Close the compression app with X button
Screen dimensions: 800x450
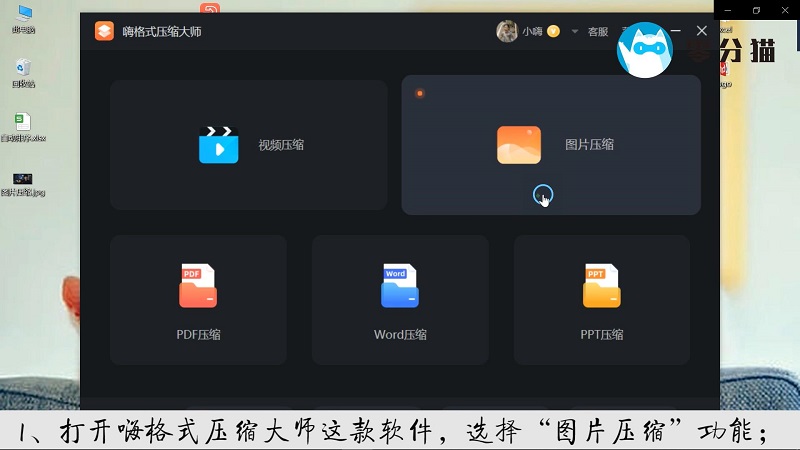(x=701, y=31)
